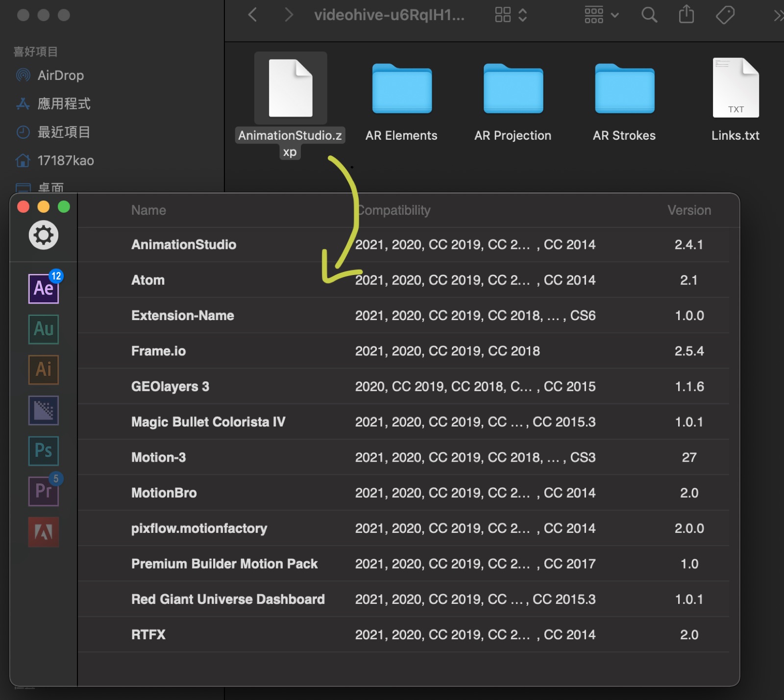The image size is (784, 700).
Task: Select the AR Strokes folder
Action: (625, 88)
